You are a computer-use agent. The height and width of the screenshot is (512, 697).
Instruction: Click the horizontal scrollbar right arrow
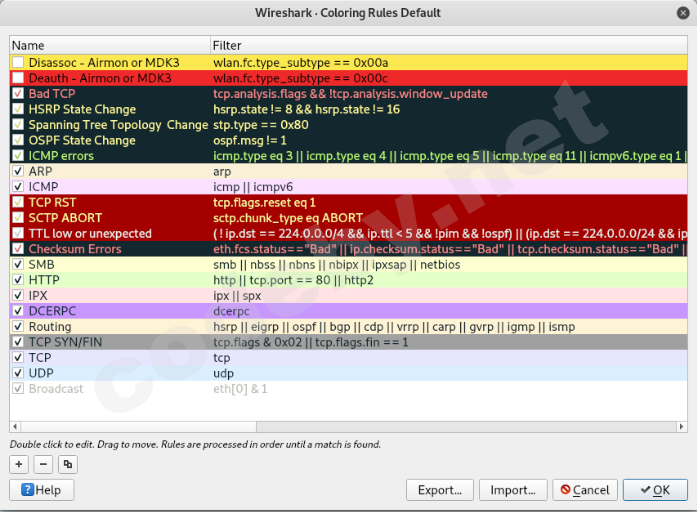(x=681, y=427)
